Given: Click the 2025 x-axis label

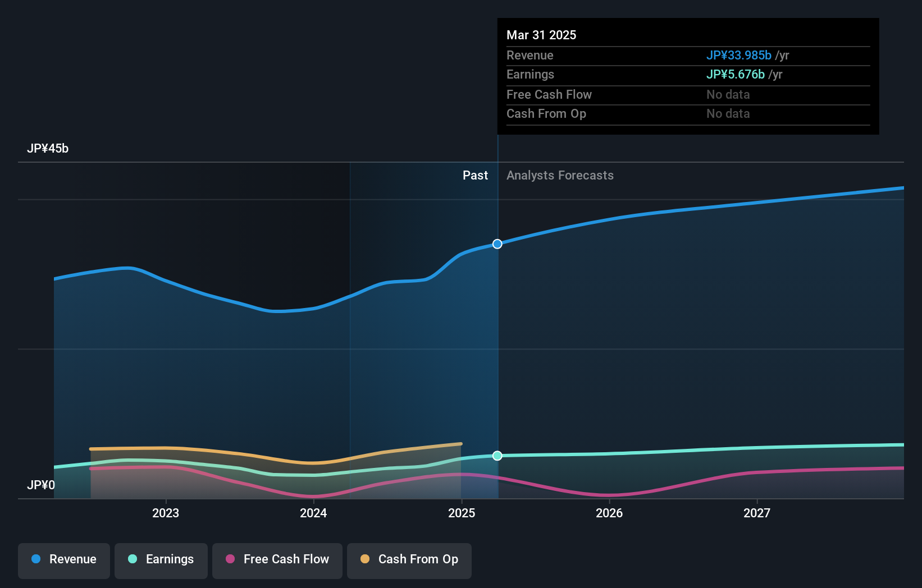Looking at the screenshot, I should pyautogui.click(x=462, y=513).
